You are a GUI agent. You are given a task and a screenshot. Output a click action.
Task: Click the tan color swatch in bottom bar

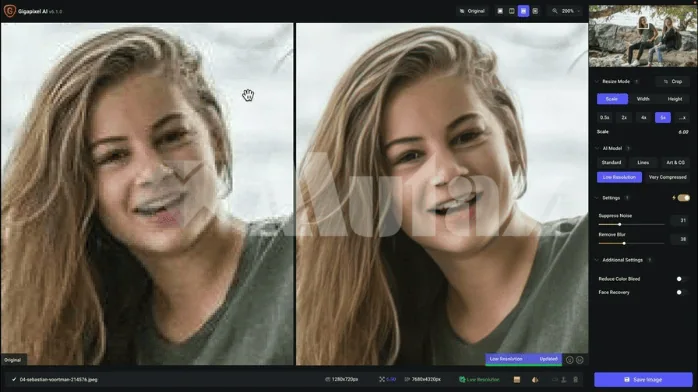coord(517,380)
